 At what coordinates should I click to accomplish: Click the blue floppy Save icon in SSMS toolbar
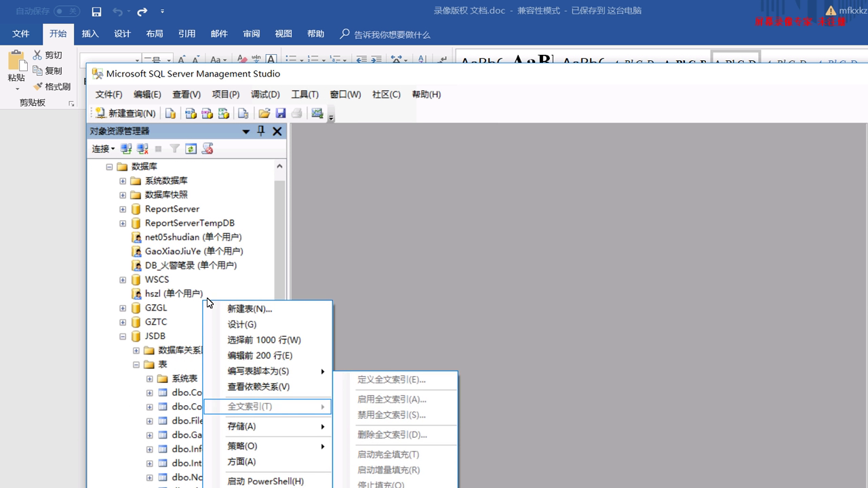[x=280, y=113]
